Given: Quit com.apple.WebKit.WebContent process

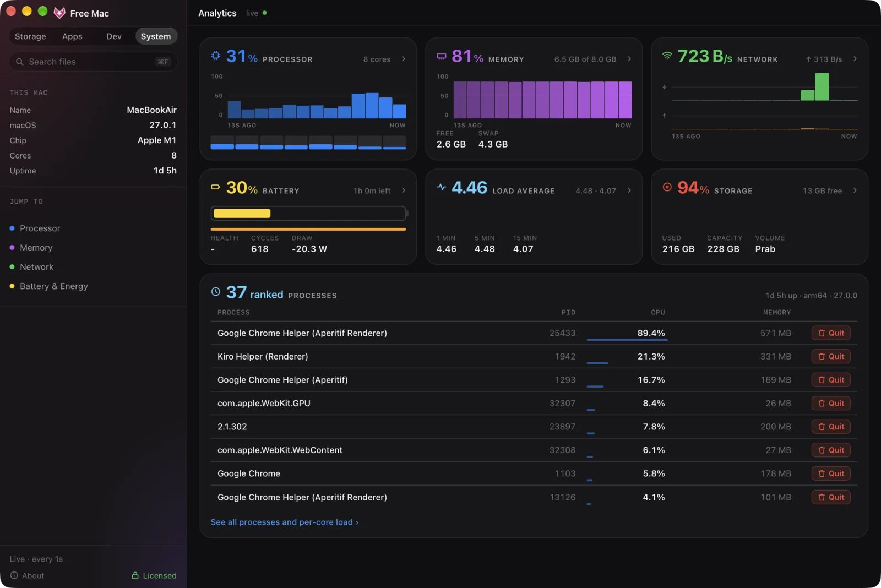Looking at the screenshot, I should pos(831,450).
